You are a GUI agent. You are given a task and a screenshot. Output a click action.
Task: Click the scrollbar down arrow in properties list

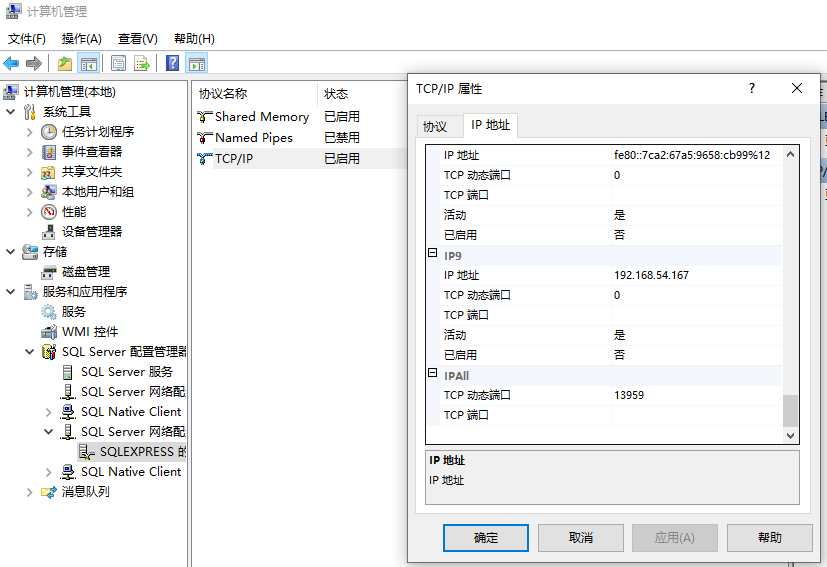(790, 436)
